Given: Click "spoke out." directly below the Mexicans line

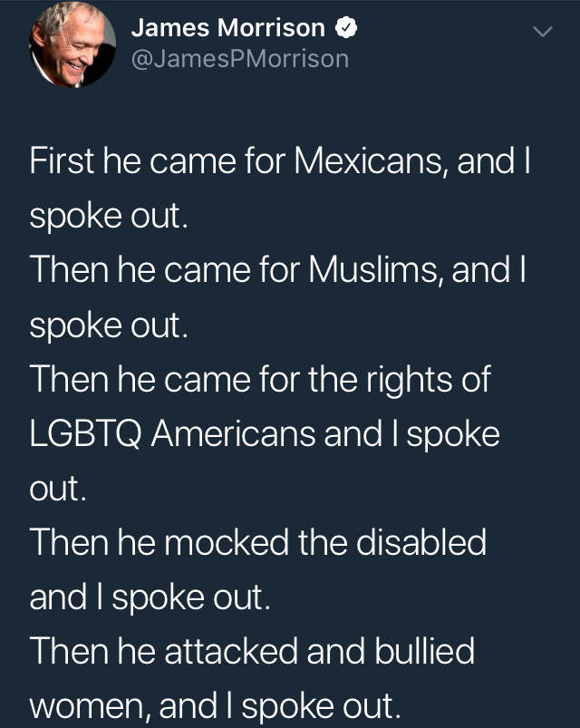Looking at the screenshot, I should point(109,217).
